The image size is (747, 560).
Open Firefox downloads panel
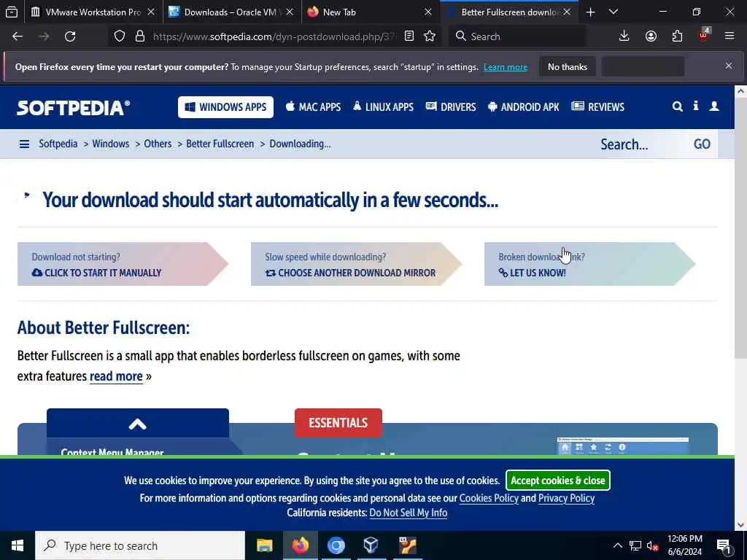coord(624,36)
